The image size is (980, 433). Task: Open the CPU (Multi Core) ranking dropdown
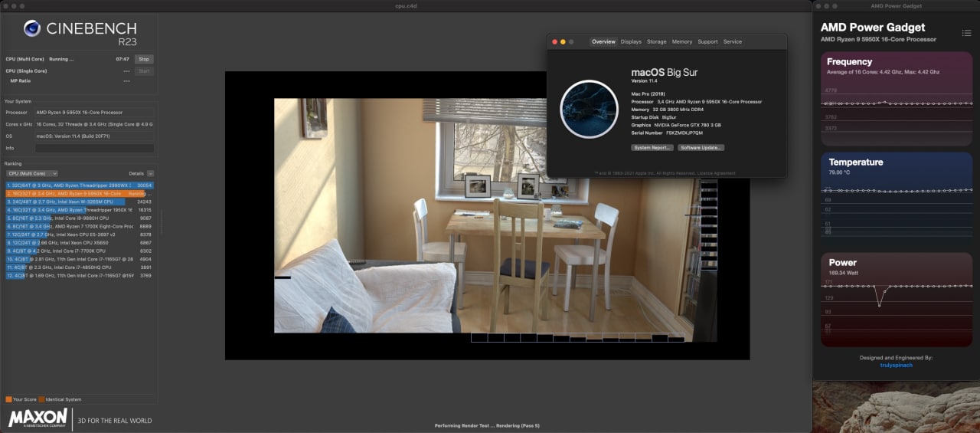(x=31, y=173)
